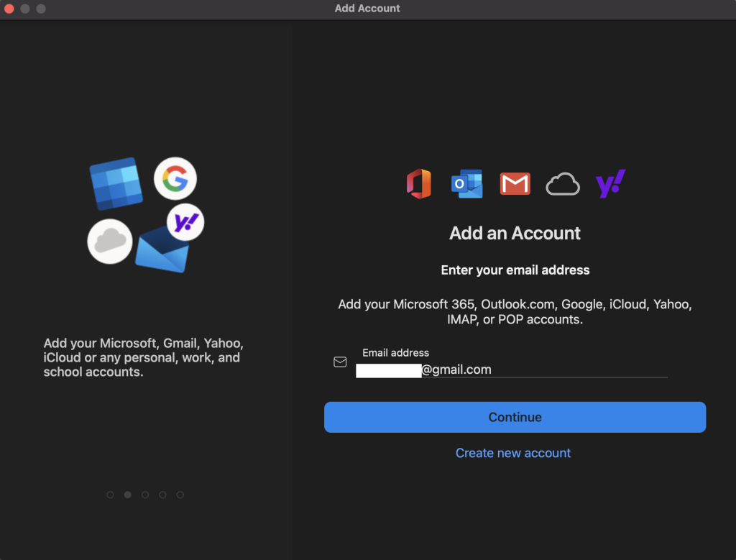Go to the first page indicator dot
The width and height of the screenshot is (736, 560).
[110, 495]
